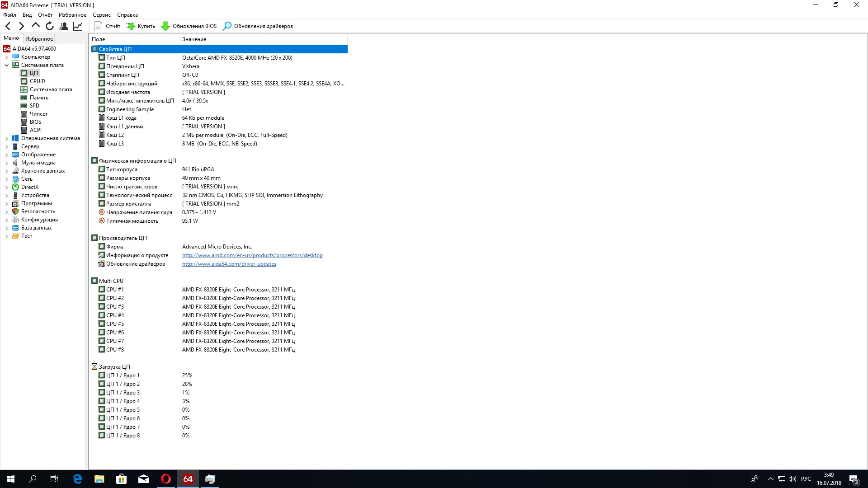Expand the DirectX tree node
The image size is (868, 488).
coord(7,188)
